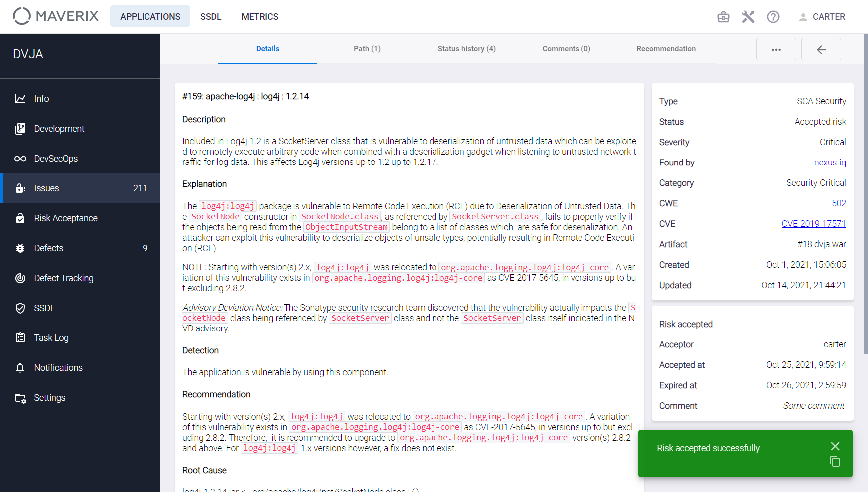The width and height of the screenshot is (868, 492).
Task: Open Notifications from the sidebar
Action: pos(80,368)
